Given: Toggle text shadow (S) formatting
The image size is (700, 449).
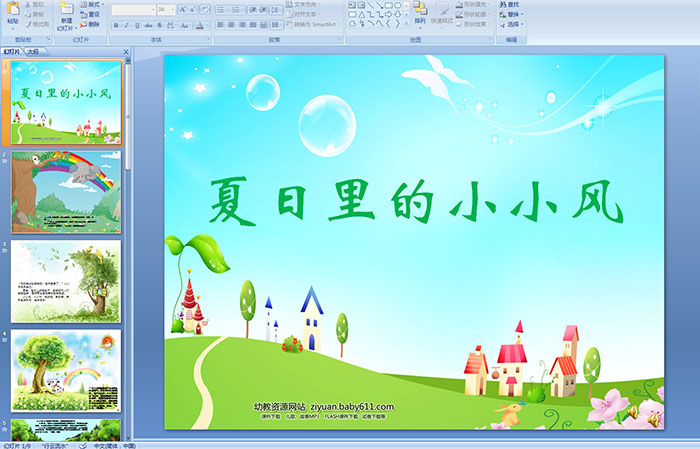Looking at the screenshot, I should (x=159, y=25).
